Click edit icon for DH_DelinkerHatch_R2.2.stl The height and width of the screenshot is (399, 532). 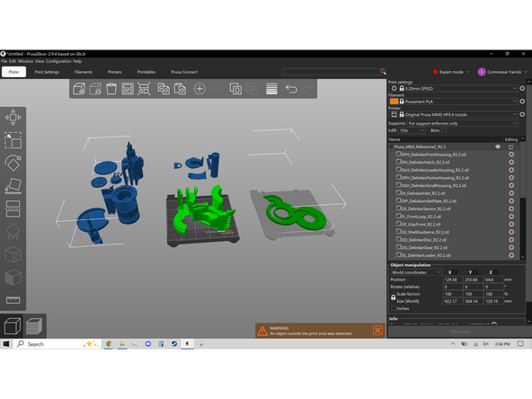[x=511, y=162]
